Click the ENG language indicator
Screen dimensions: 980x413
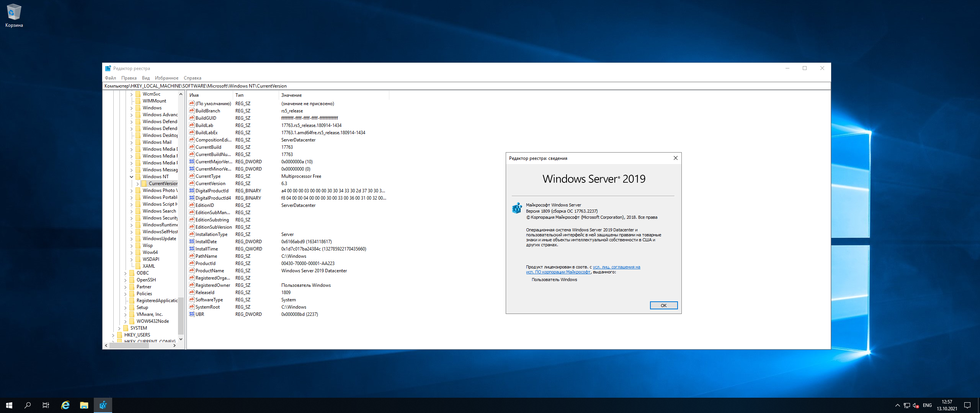927,405
